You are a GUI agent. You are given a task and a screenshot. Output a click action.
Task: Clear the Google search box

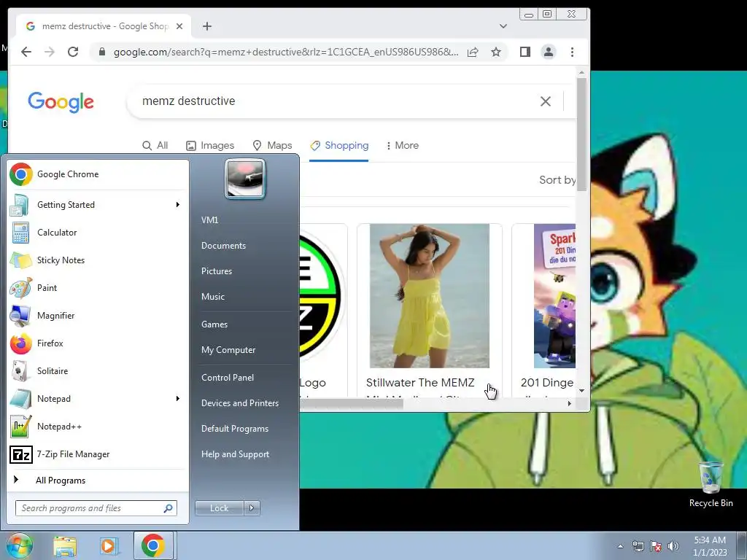(x=546, y=101)
